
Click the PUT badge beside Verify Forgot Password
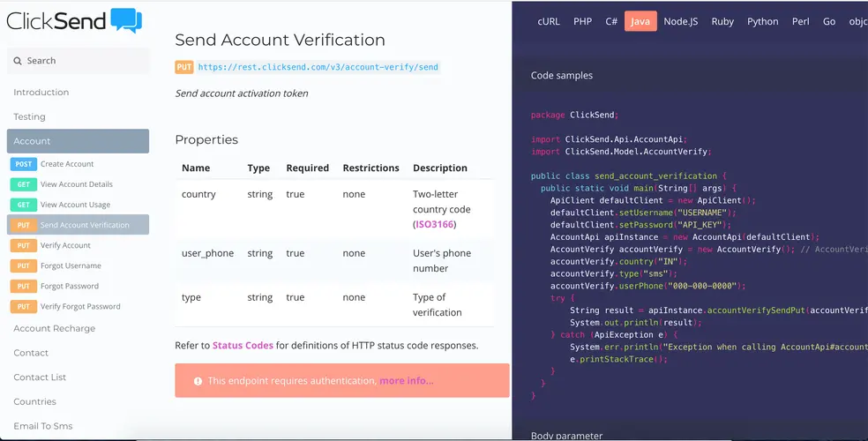coord(23,307)
